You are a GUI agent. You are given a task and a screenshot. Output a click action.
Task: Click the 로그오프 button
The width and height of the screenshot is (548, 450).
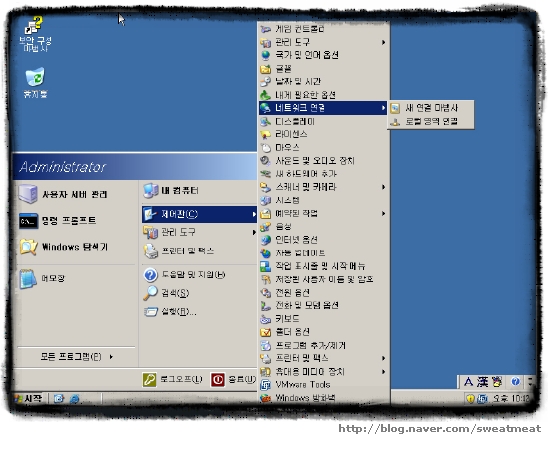[x=173, y=379]
